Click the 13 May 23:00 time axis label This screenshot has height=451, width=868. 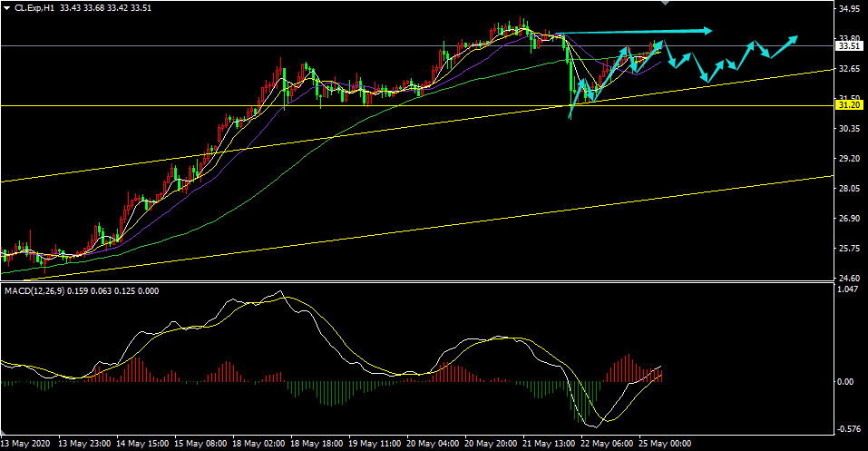83,444
